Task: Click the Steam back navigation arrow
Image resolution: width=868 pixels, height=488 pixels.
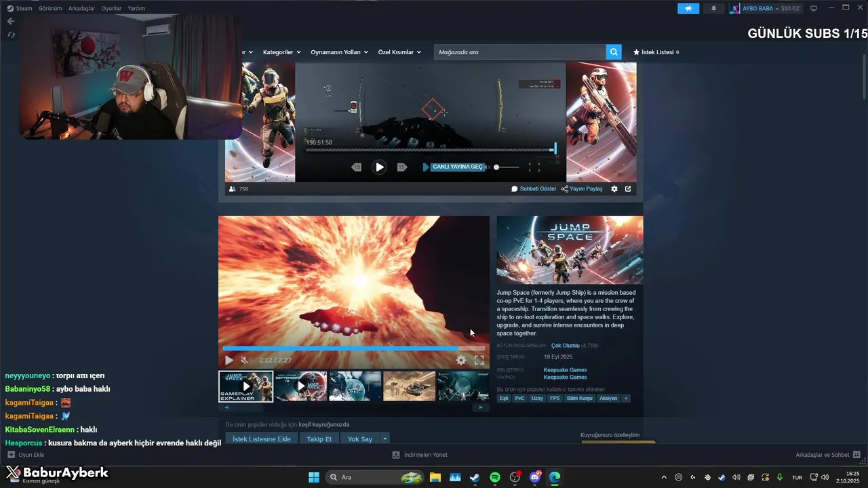Action: (10, 21)
